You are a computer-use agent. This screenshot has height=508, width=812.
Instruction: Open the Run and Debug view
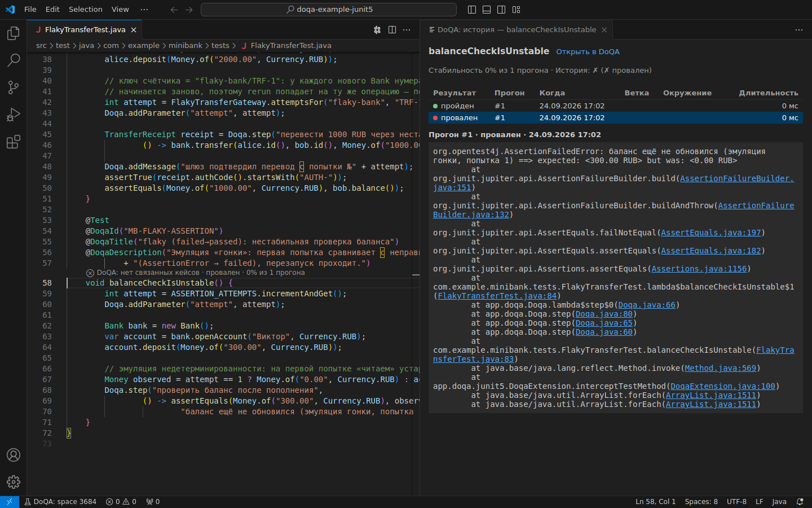click(x=14, y=115)
